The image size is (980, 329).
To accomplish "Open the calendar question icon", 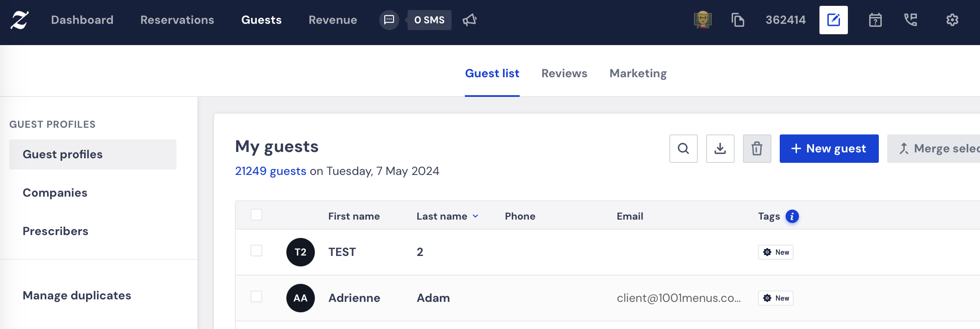I will (875, 20).
